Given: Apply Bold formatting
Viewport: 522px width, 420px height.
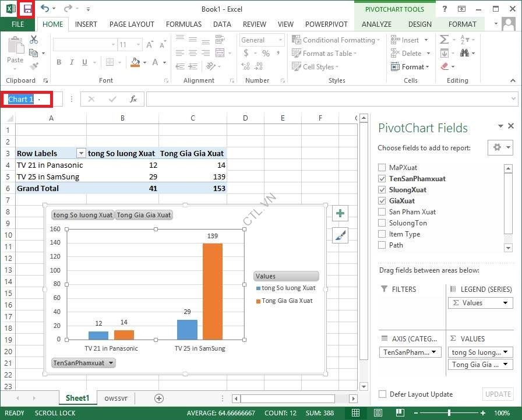Looking at the screenshot, I should [59, 62].
